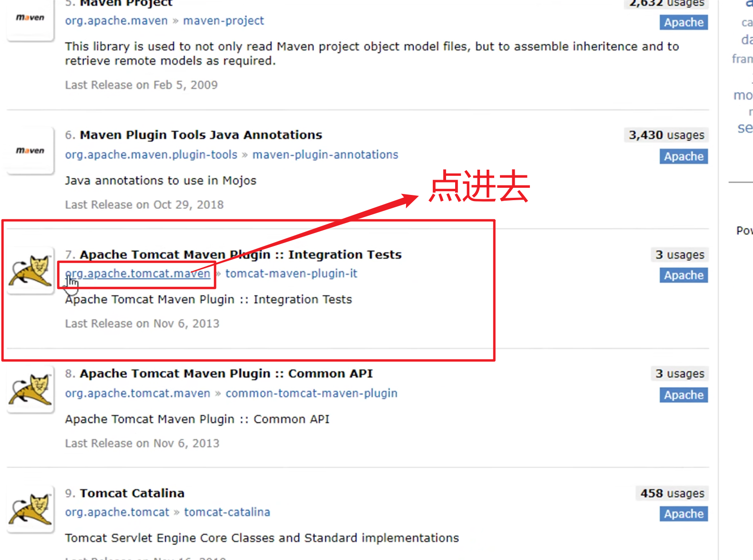Open maven-plugin-annotations artifact link
Viewport: 753px width, 560px height.
(x=325, y=155)
